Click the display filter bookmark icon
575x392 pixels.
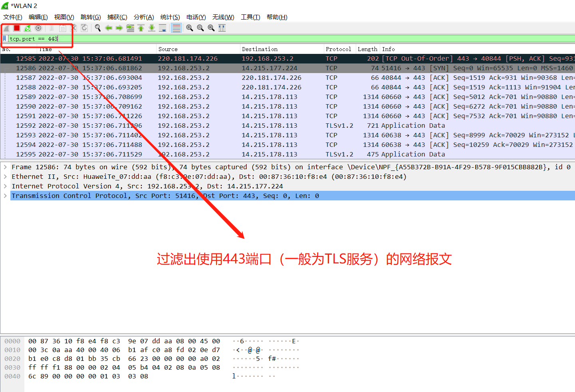coord(4,39)
